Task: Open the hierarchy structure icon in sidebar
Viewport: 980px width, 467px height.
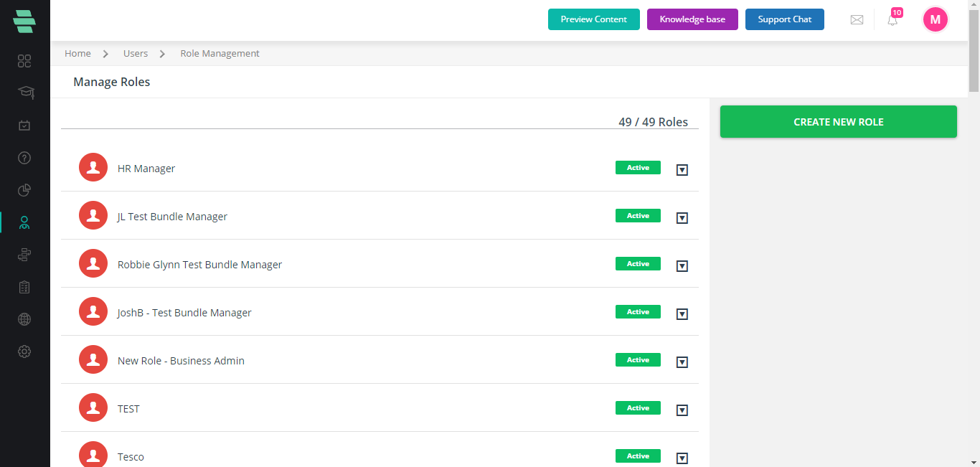Action: click(24, 255)
